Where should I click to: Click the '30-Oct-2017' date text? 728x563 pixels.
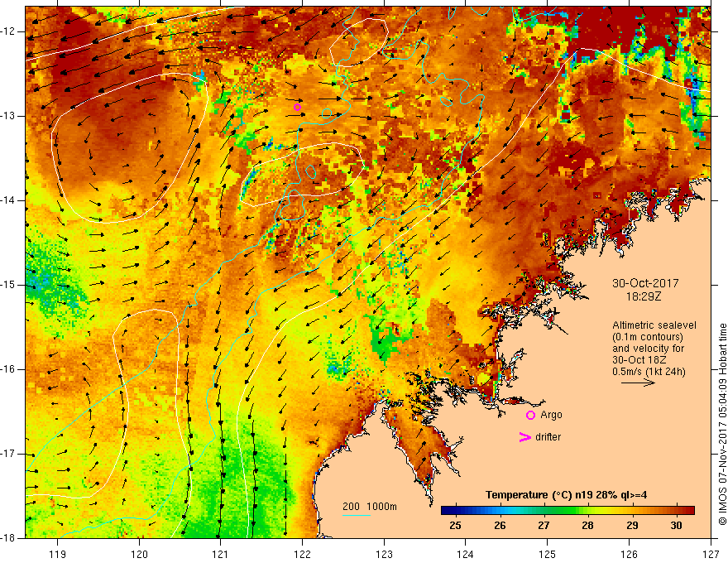[645, 283]
